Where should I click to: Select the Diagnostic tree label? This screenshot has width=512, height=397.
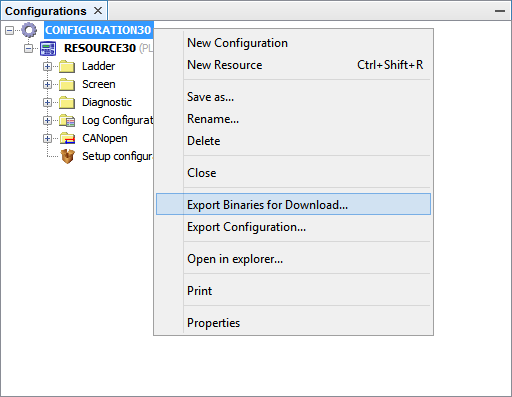click(107, 102)
